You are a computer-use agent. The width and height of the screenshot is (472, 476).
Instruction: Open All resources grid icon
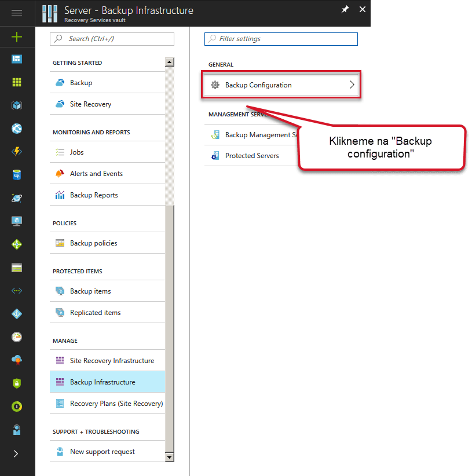17,82
